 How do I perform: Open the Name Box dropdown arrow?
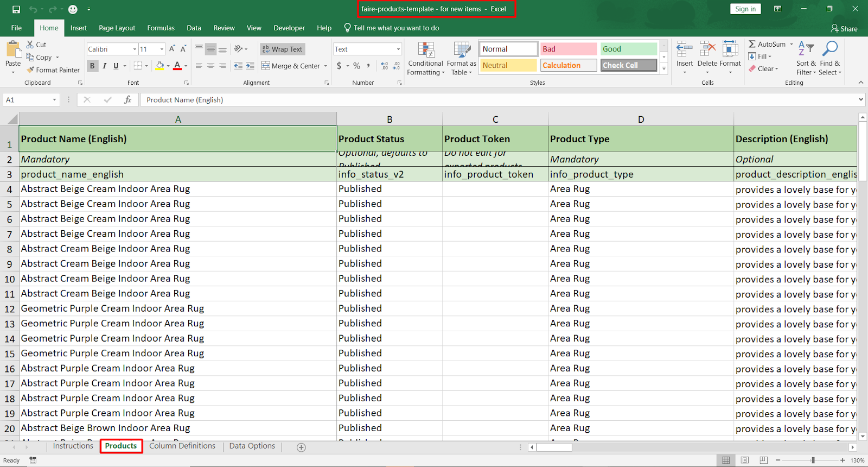[x=54, y=100]
